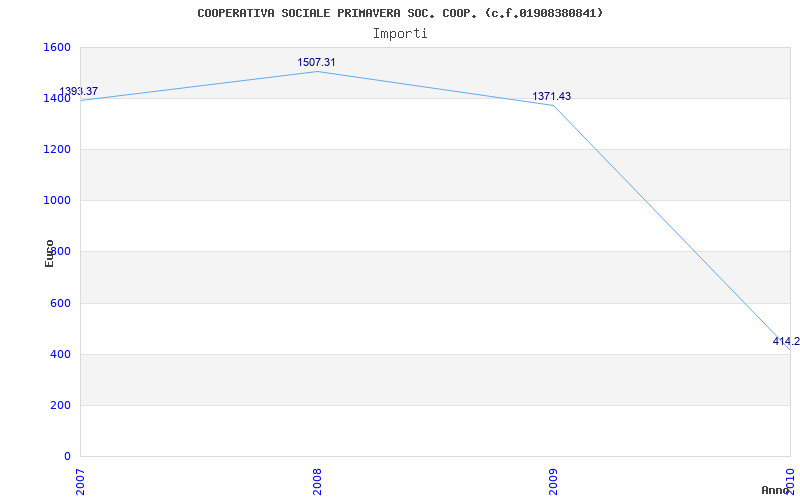Viewport: 800px width, 500px height.
Task: Click the 200 y-axis tick label
Action: (60, 405)
